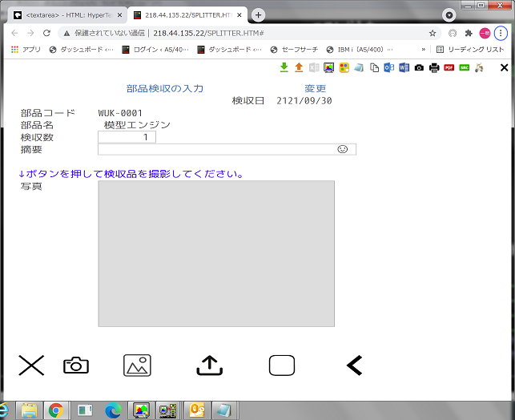Open the image gallery icon

click(137, 365)
